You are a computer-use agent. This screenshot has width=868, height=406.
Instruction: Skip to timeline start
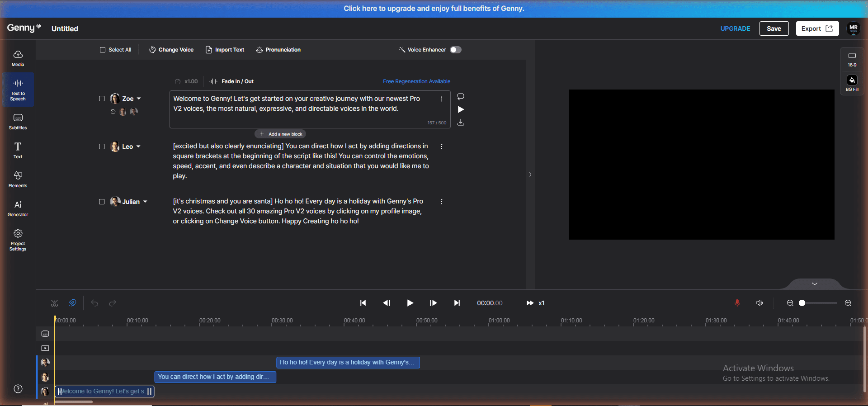coord(363,303)
